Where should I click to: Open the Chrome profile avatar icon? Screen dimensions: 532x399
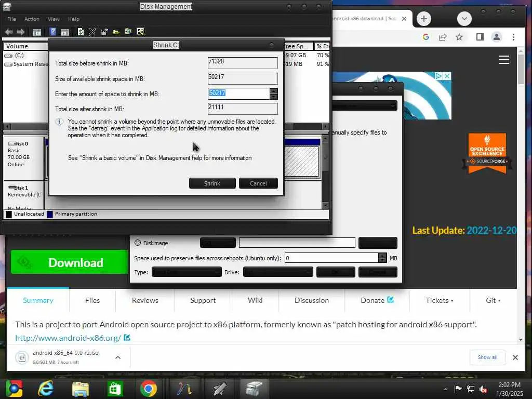tap(496, 37)
